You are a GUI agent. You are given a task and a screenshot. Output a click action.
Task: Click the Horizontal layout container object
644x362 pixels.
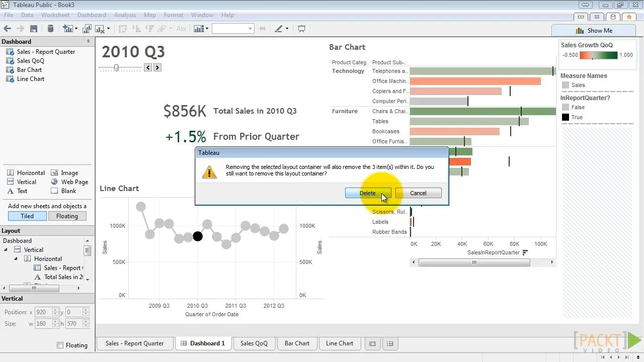[26, 172]
